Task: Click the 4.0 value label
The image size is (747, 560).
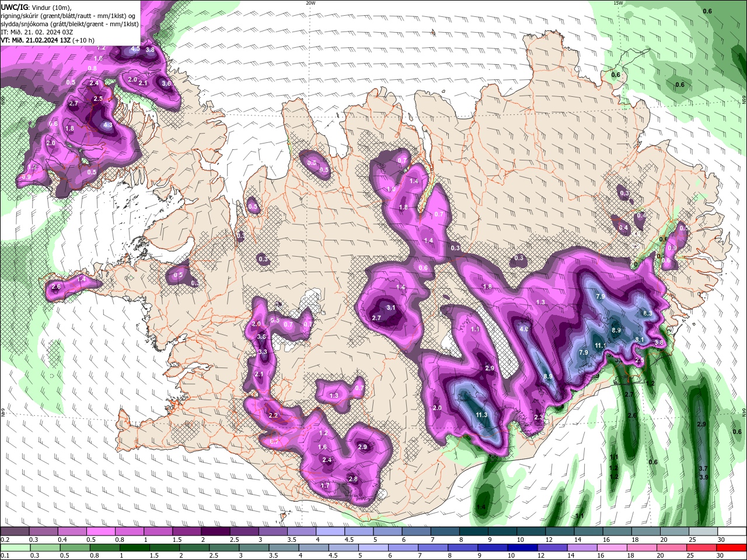Action: pyautogui.click(x=524, y=329)
